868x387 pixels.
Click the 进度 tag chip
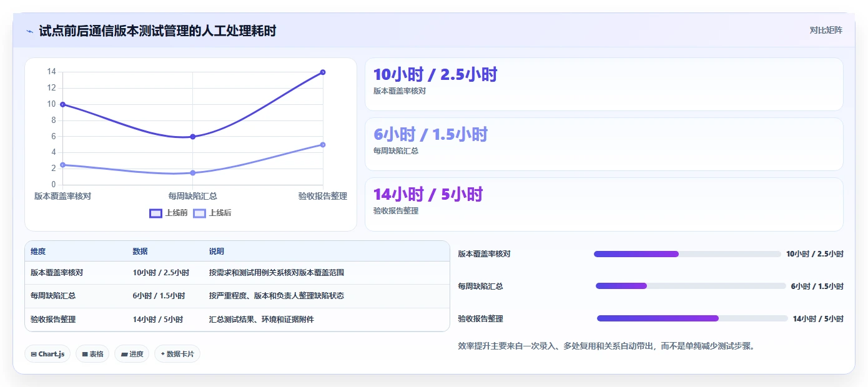point(132,354)
